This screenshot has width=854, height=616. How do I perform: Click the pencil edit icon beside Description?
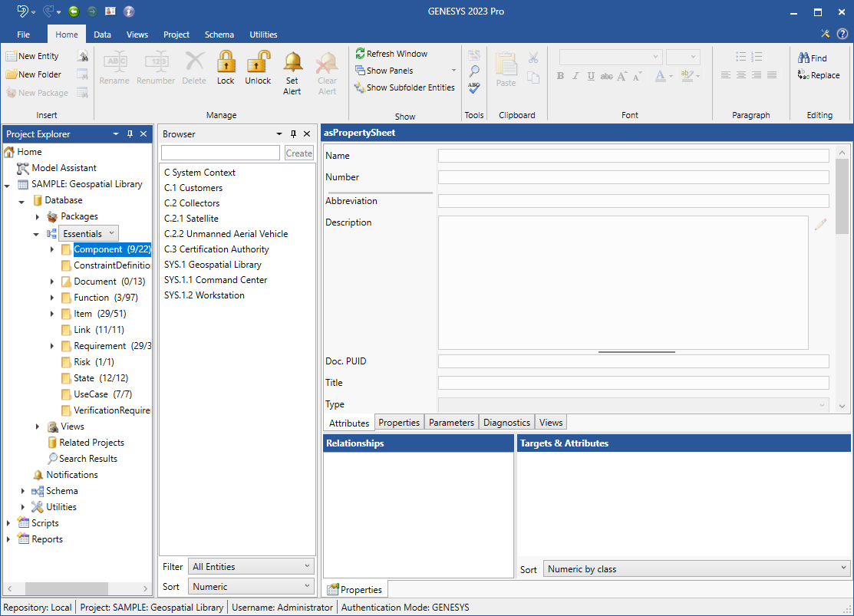pos(821,224)
